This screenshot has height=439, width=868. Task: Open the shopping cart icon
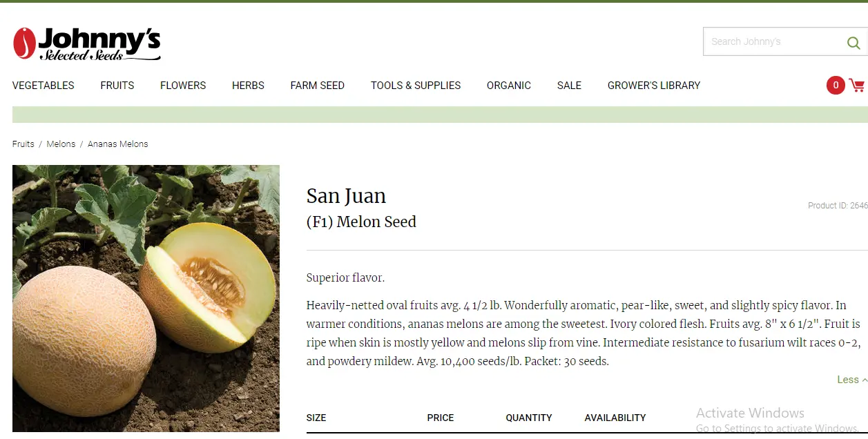857,86
